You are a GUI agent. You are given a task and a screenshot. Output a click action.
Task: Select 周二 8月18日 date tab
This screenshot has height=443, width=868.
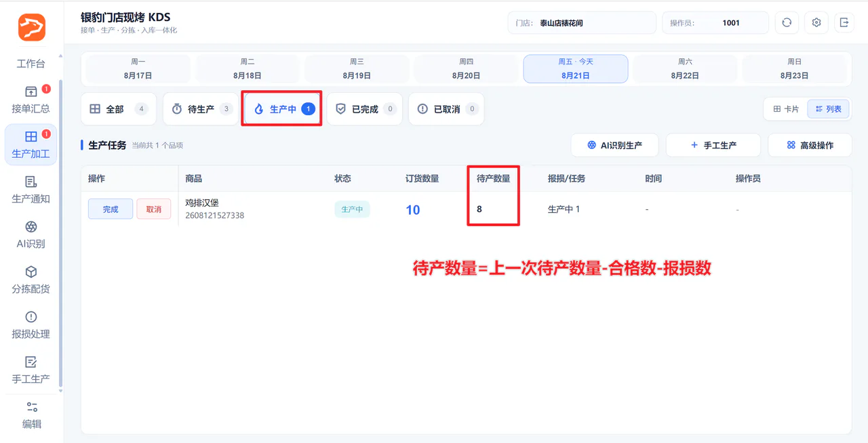pos(248,68)
